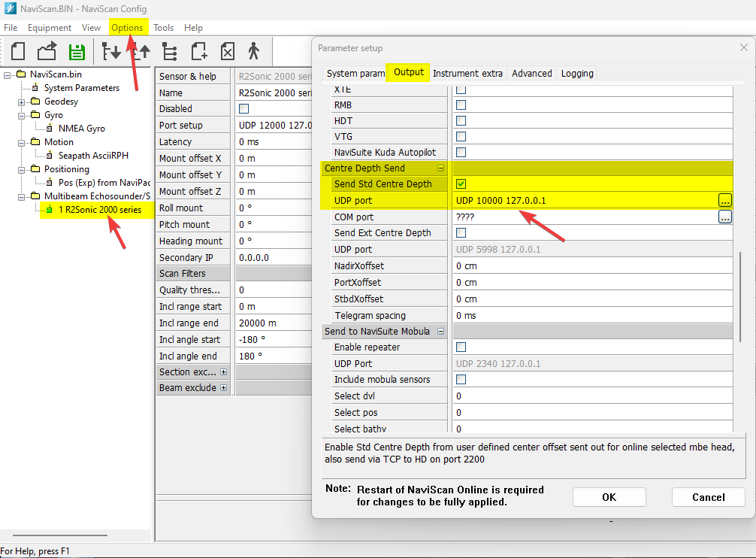Click the Telegram spacing value field
This screenshot has height=558, width=756.
(593, 315)
